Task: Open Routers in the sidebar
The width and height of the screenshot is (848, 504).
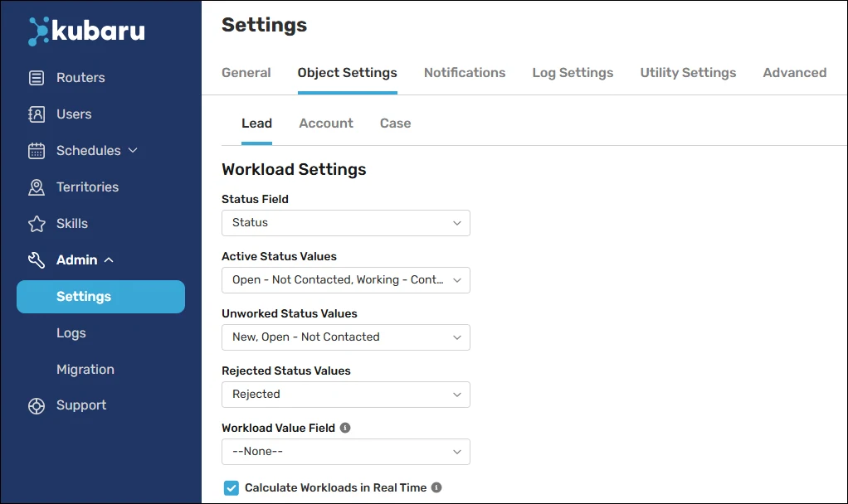Action: coord(80,78)
